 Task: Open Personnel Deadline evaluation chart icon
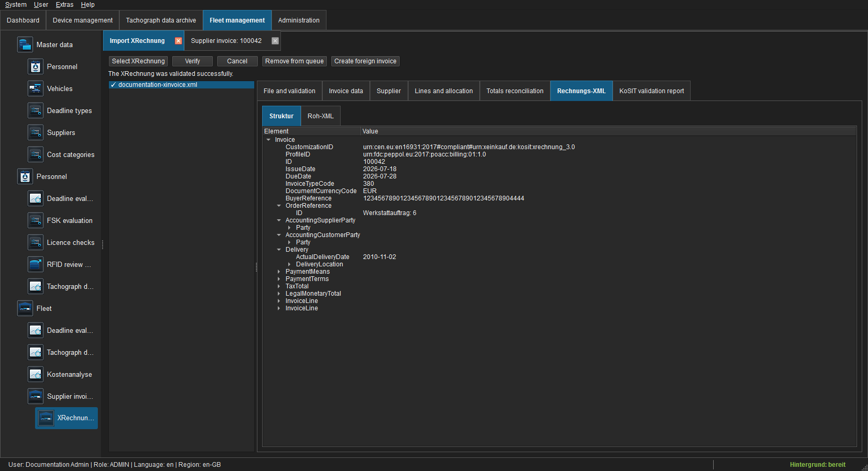(36, 198)
